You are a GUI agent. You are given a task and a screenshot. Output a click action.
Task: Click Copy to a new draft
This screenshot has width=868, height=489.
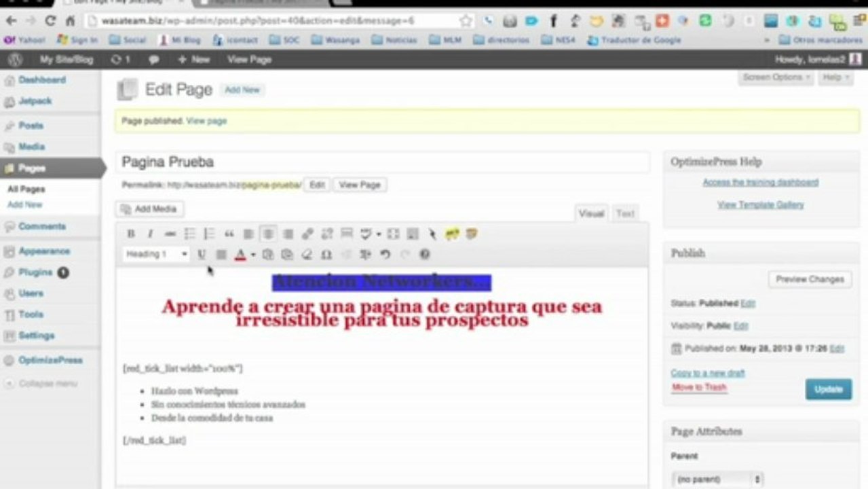(x=707, y=373)
